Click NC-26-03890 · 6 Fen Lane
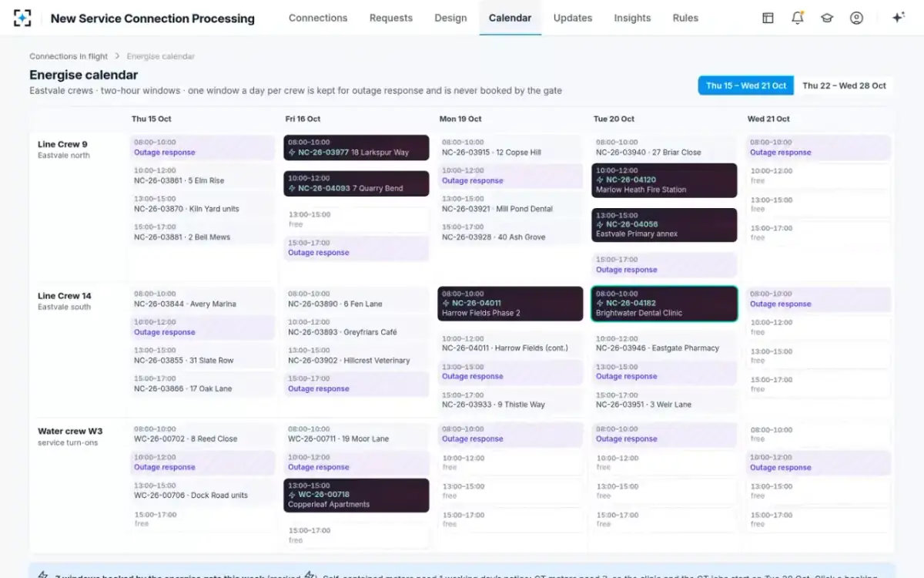The image size is (924, 578). (x=357, y=299)
